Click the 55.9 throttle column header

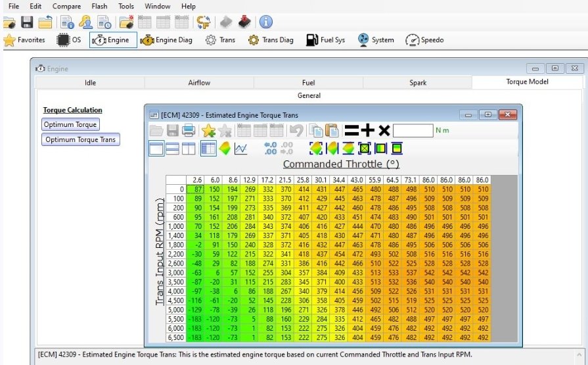(x=374, y=180)
